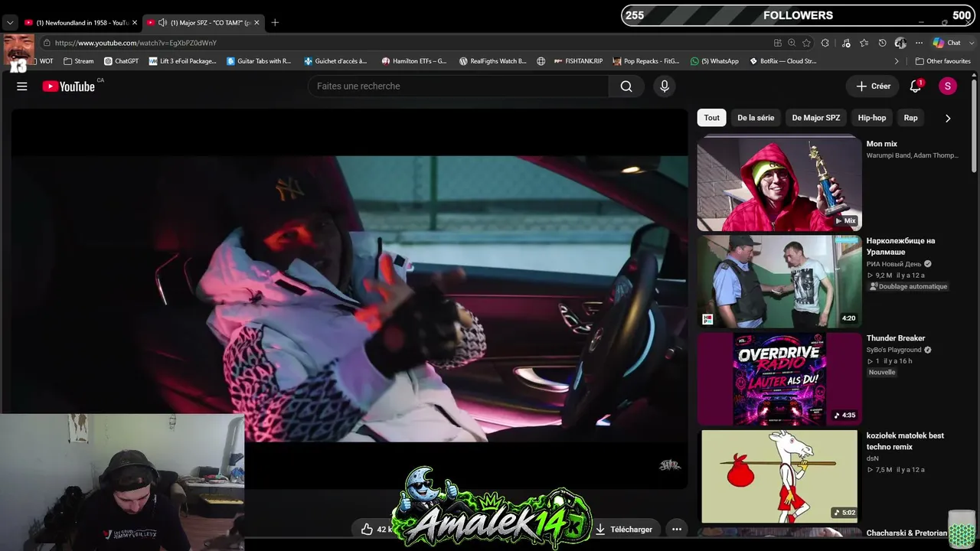Open the Overdrive Radio Thunder Breaker thumbnail
Image resolution: width=980 pixels, height=551 pixels.
779,379
